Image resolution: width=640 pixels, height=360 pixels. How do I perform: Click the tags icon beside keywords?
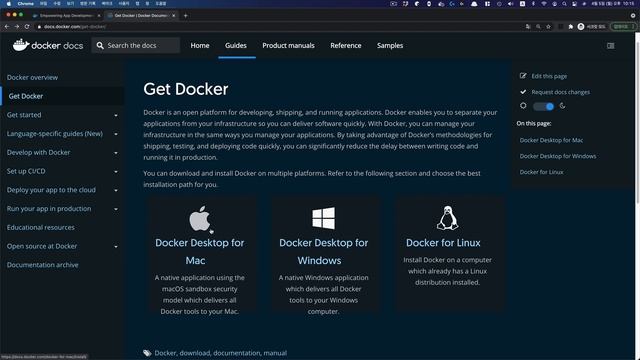coord(147,353)
